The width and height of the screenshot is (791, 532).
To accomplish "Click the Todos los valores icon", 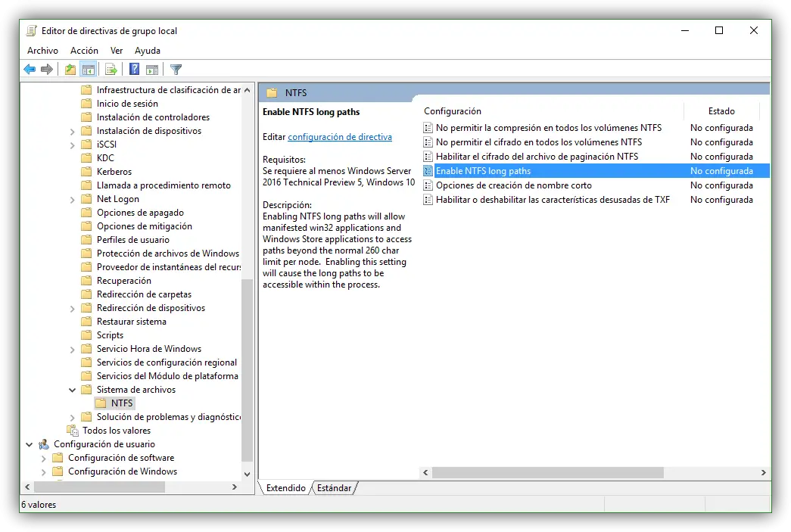I will click(73, 431).
